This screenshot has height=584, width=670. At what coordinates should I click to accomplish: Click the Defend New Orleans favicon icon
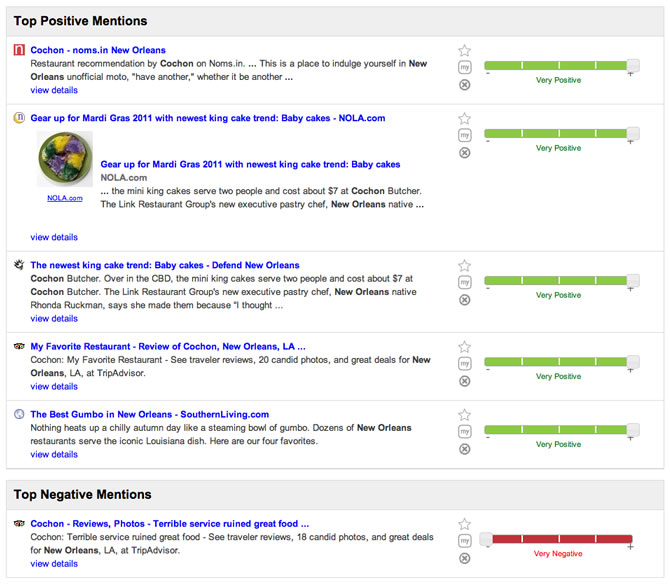click(19, 264)
